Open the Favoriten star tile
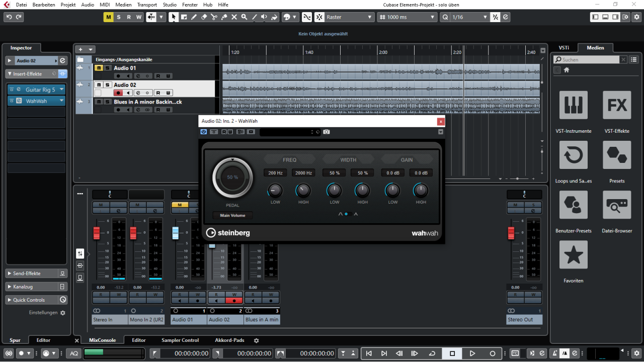 (573, 255)
